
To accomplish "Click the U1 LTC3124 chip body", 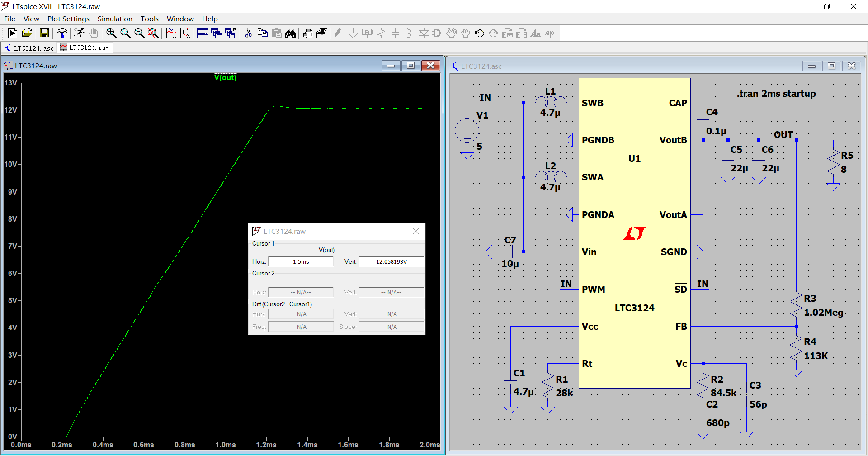I will [x=634, y=233].
